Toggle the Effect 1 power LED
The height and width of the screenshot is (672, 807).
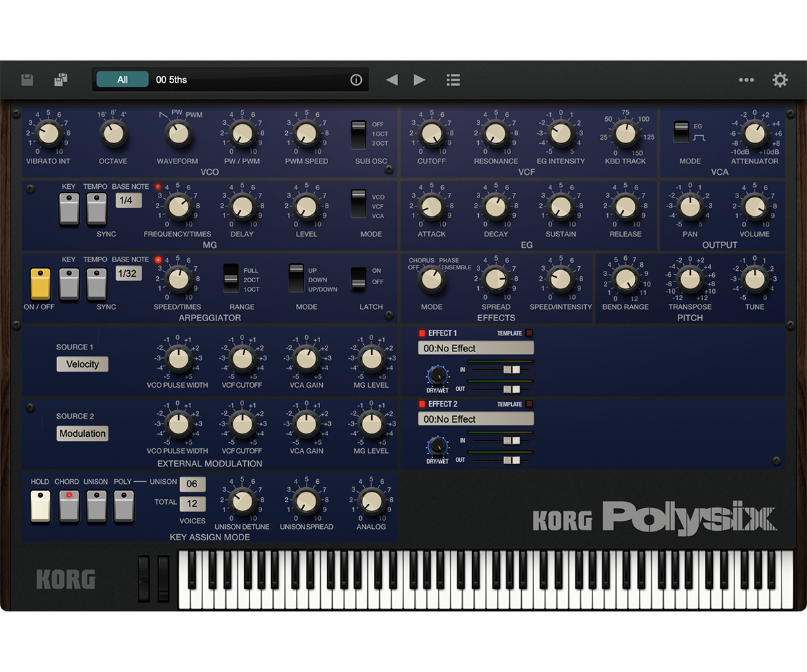pyautogui.click(x=422, y=333)
